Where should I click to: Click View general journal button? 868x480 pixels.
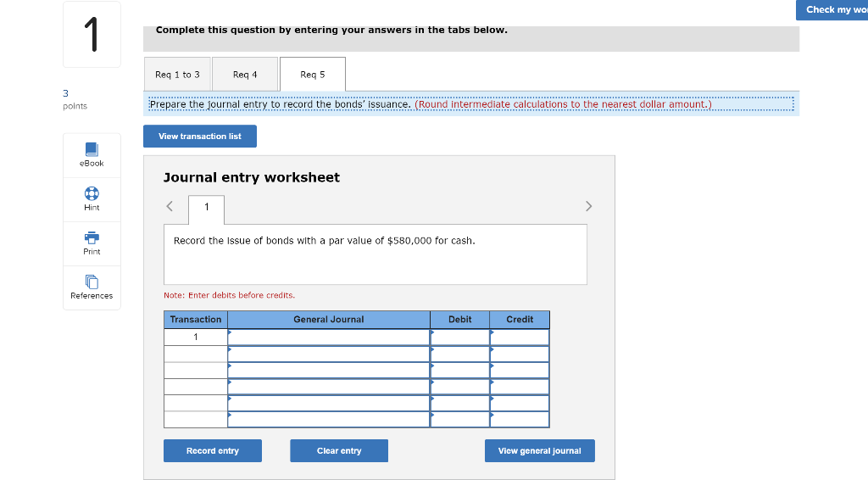pos(540,450)
